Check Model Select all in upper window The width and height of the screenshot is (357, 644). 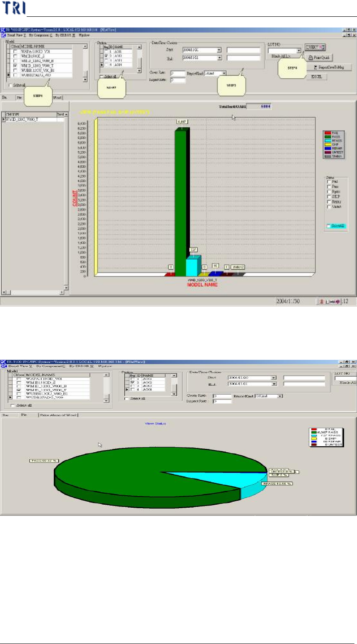11,85
